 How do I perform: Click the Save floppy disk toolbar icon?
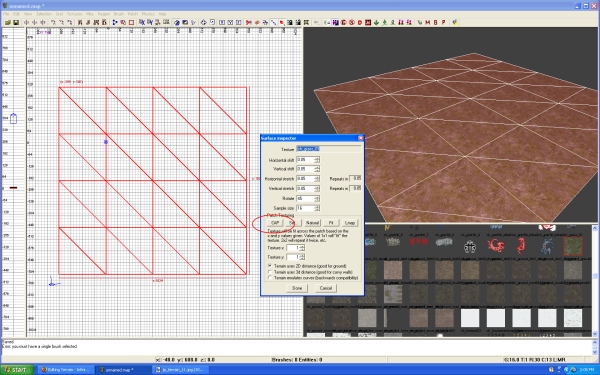point(16,23)
